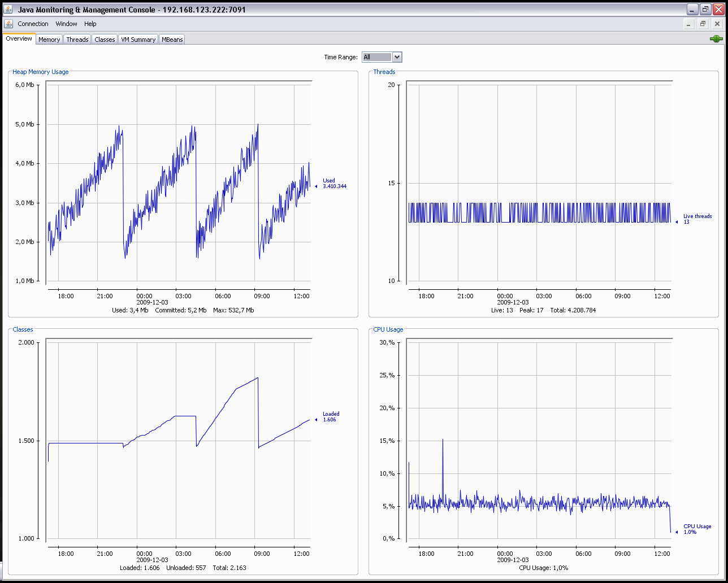Viewport: 728px width, 583px height.
Task: Switch to the Classes tab
Action: pyautogui.click(x=105, y=40)
